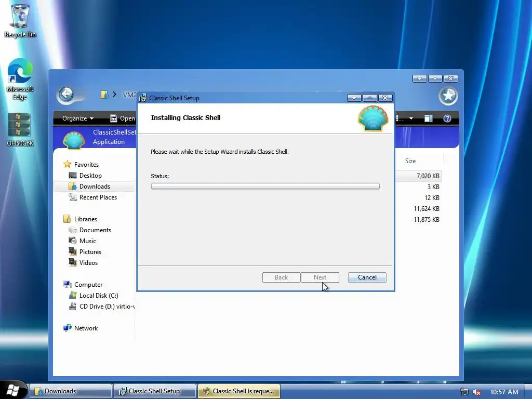Select Downloads in navigation pane
532x399 pixels.
pos(95,187)
